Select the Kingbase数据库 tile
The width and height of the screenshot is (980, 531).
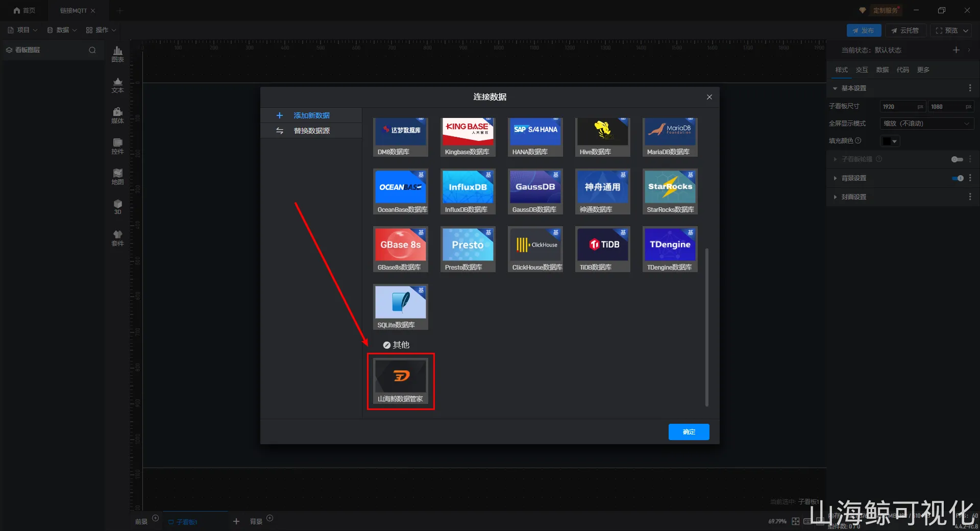tap(468, 137)
